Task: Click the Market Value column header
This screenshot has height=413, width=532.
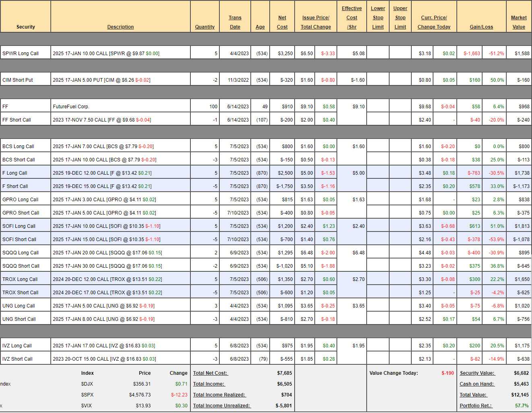Action: [x=519, y=23]
